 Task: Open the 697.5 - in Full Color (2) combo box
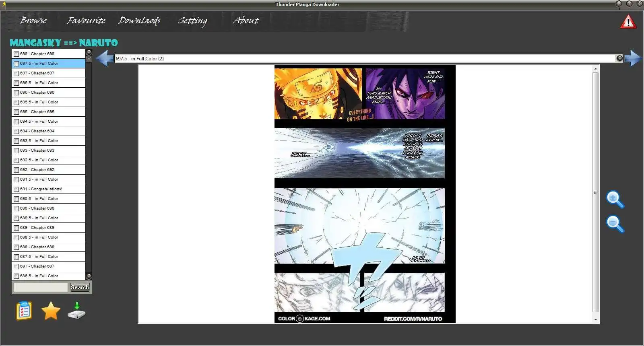pos(369,58)
